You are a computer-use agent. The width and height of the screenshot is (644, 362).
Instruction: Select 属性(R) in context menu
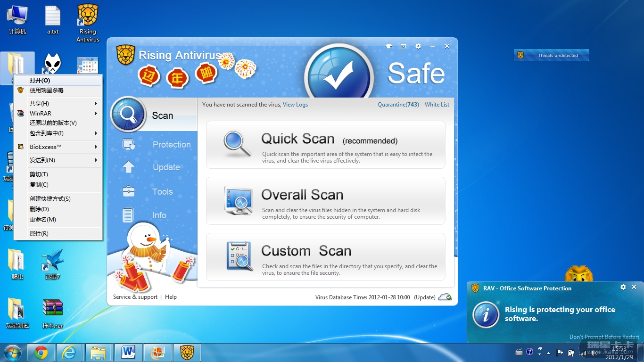click(39, 234)
